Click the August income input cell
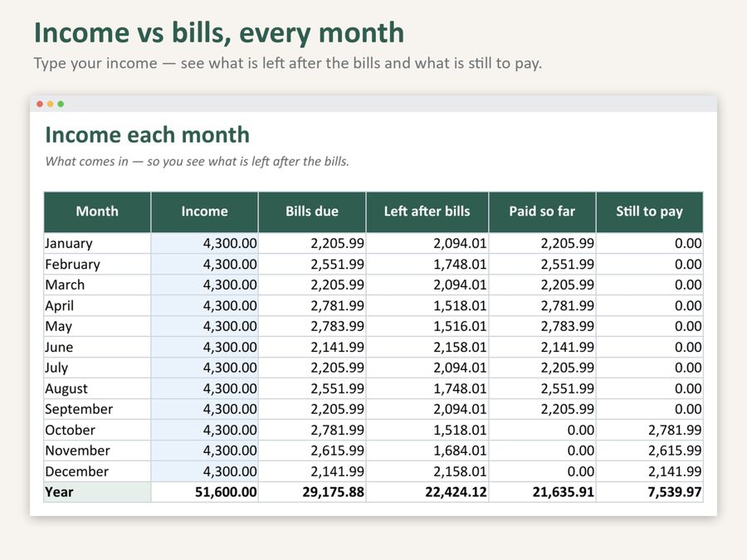 (204, 388)
